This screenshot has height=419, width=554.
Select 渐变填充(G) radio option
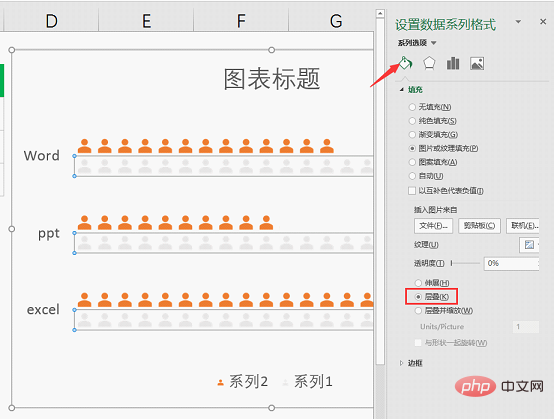click(x=412, y=135)
